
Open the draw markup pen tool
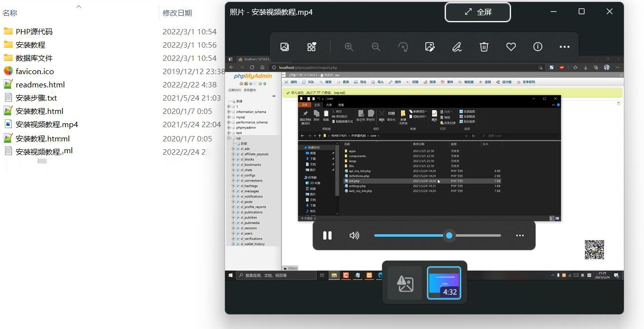pos(457,47)
